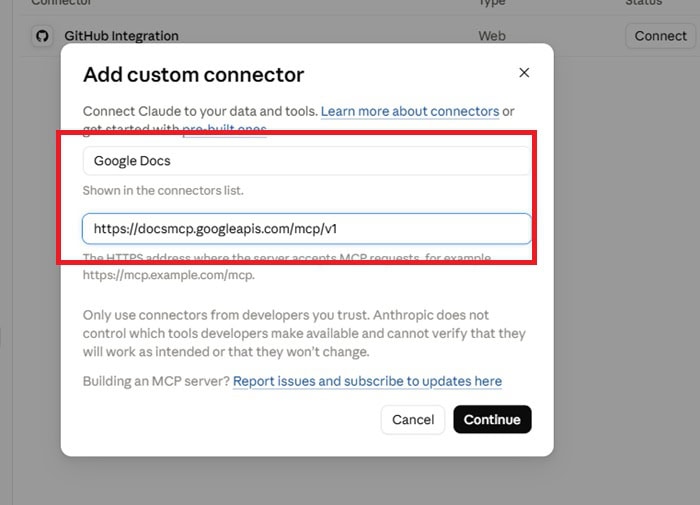Open Report issues and subscribe link
The height and width of the screenshot is (505, 700).
coord(367,381)
